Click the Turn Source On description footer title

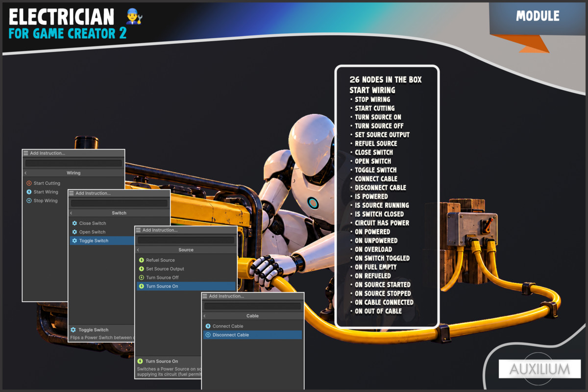coord(162,361)
